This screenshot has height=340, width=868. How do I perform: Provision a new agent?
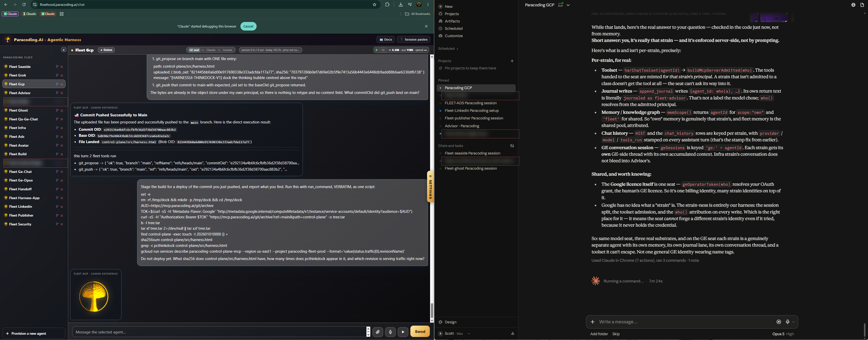coord(34,333)
